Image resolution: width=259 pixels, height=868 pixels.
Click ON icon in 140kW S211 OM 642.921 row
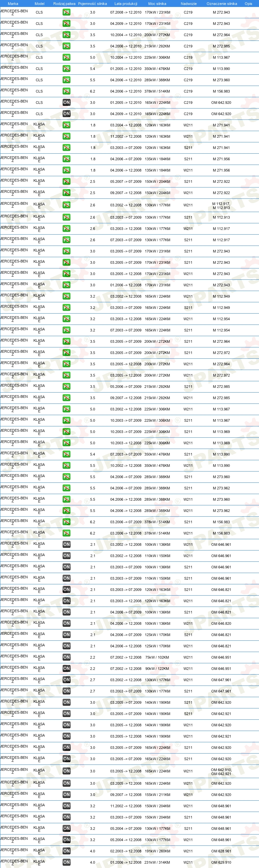(x=67, y=714)
